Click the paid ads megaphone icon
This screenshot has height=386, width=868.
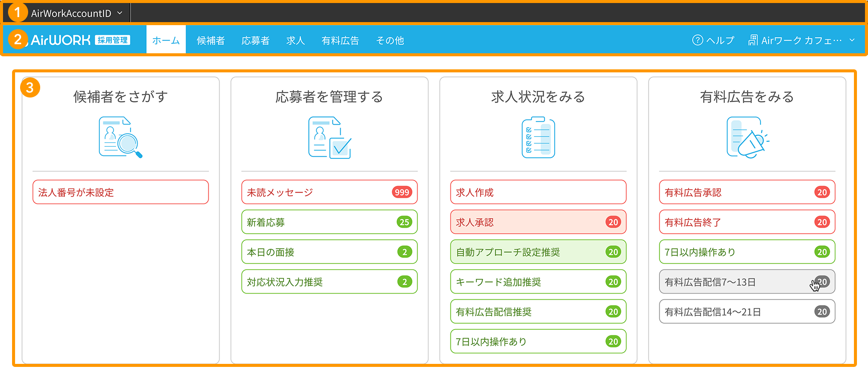click(747, 137)
